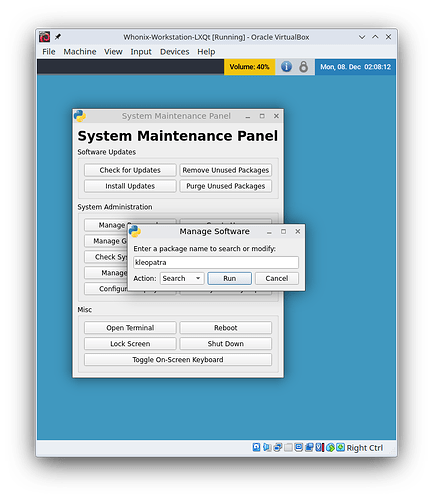Viewport: 433px width, 499px height.
Task: Click the blue framed monitor status icon
Action: click(x=299, y=447)
